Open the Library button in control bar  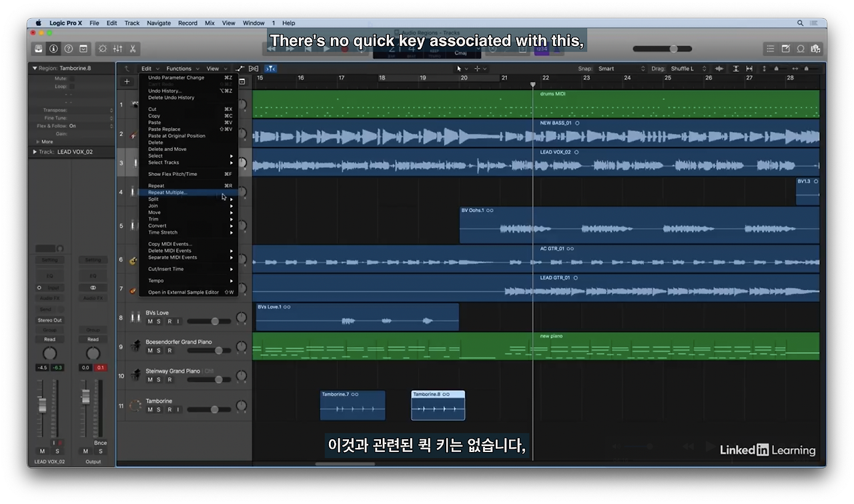click(39, 49)
